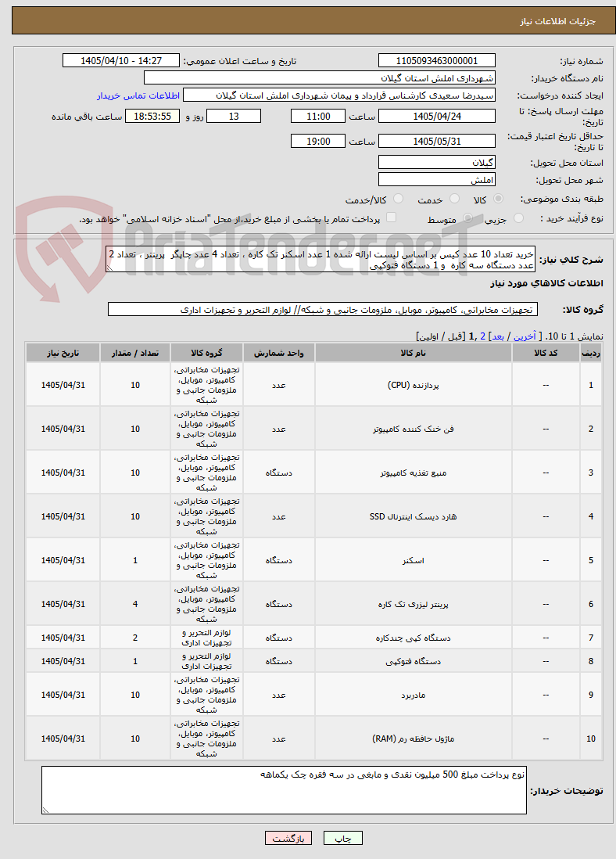Click the اطلاعات کالاهای مورد نیاز heading
The width and height of the screenshot is (616, 859).
(x=546, y=283)
